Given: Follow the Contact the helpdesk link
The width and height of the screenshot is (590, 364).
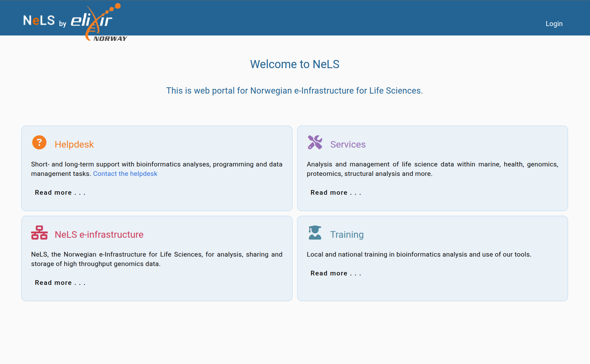Looking at the screenshot, I should (125, 174).
